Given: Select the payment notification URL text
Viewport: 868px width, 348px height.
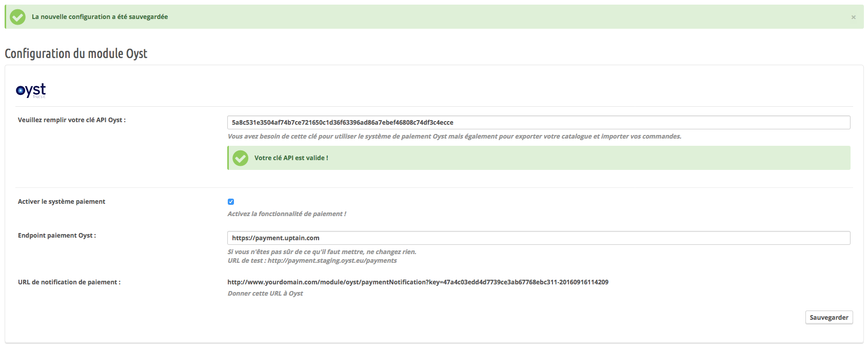Looking at the screenshot, I should [418, 282].
